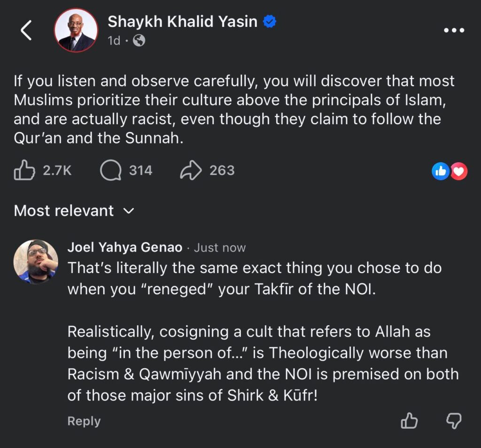The height and width of the screenshot is (448, 481).
Task: View the blue like reaction bubble
Action: [x=440, y=172]
